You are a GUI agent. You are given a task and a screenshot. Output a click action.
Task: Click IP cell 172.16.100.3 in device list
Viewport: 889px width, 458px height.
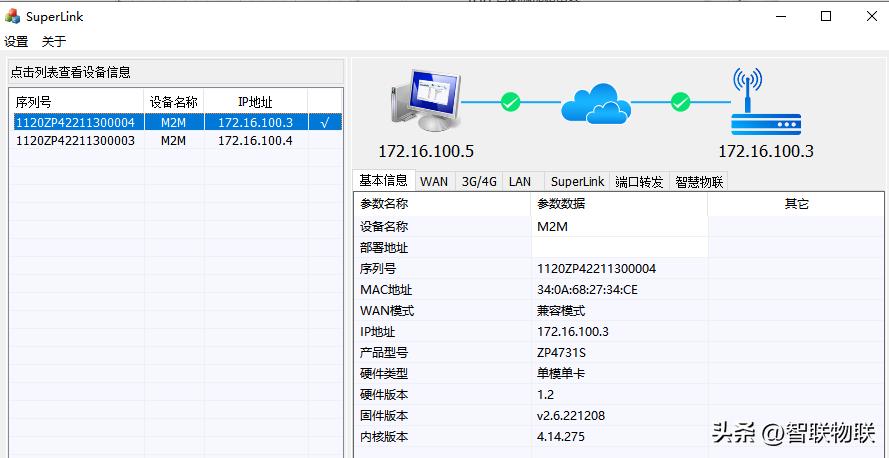click(255, 122)
